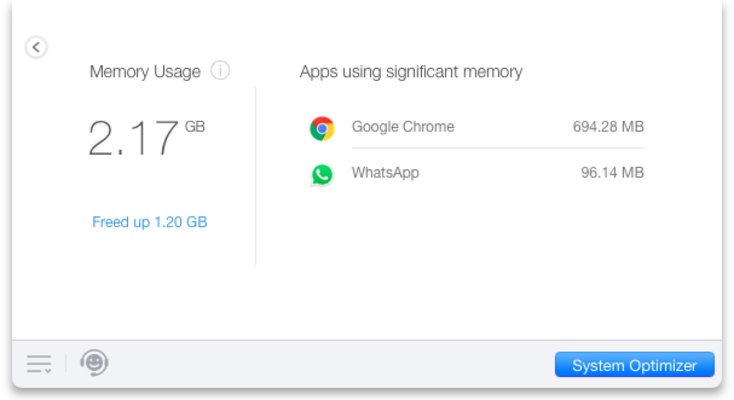The image size is (734, 400).
Task: Click the small separator in bottom bar
Action: pos(66,363)
